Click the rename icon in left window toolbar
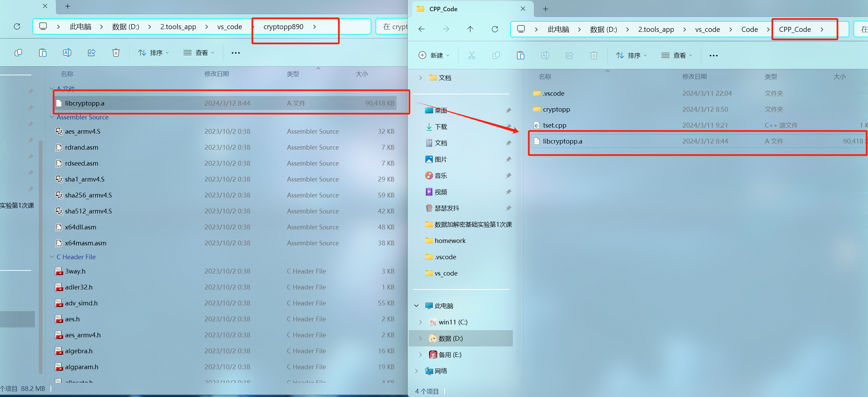868x397 pixels. [67, 53]
